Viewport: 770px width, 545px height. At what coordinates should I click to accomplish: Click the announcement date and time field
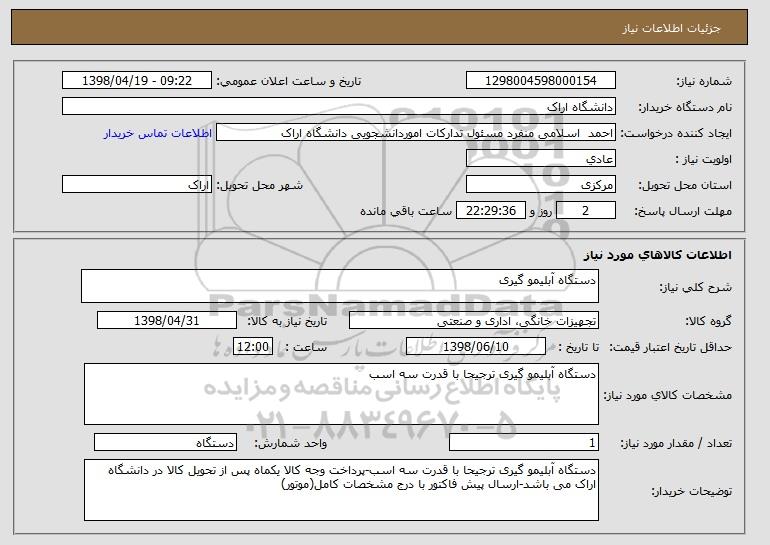pos(137,81)
